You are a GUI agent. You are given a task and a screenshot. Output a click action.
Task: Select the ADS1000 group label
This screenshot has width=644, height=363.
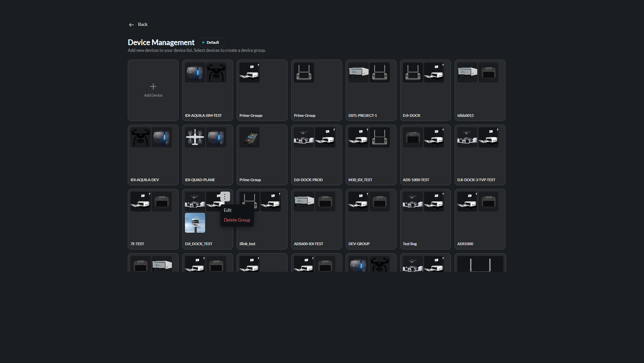coord(465,244)
